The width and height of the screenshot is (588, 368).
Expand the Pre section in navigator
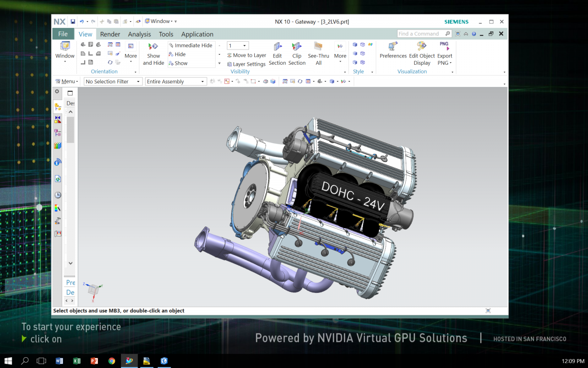(71, 283)
